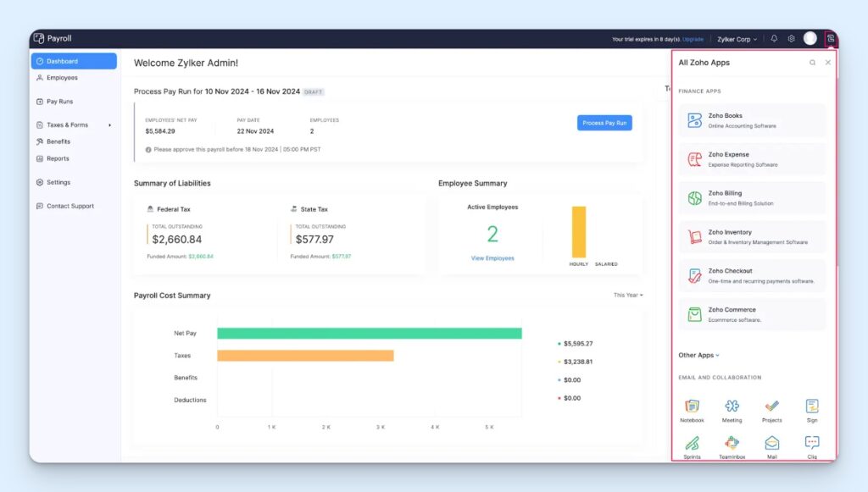868x492 pixels.
Task: Click the yellow Hourly employees bar
Action: point(578,232)
